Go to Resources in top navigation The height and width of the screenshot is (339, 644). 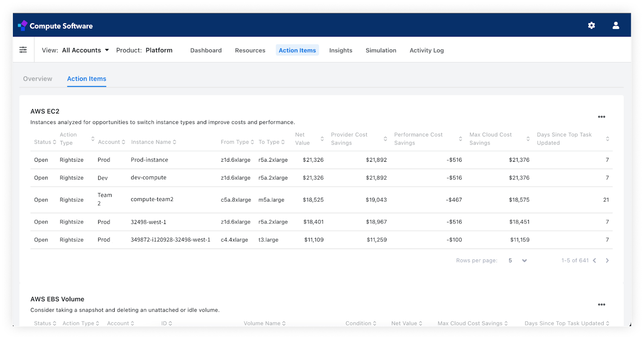point(250,50)
